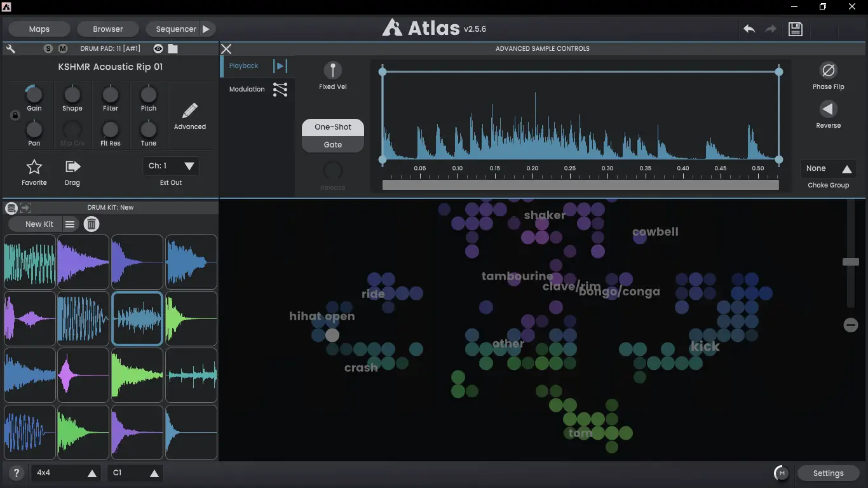Click the Drag export arrow icon

point(72,166)
